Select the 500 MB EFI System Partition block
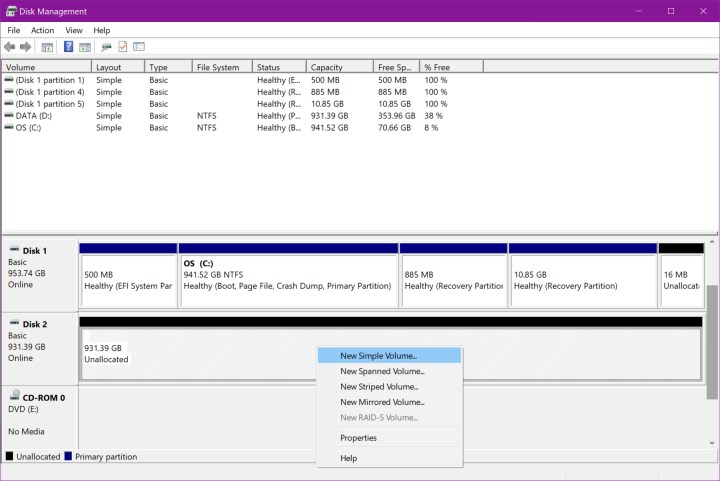This screenshot has width=720, height=481. (x=127, y=275)
